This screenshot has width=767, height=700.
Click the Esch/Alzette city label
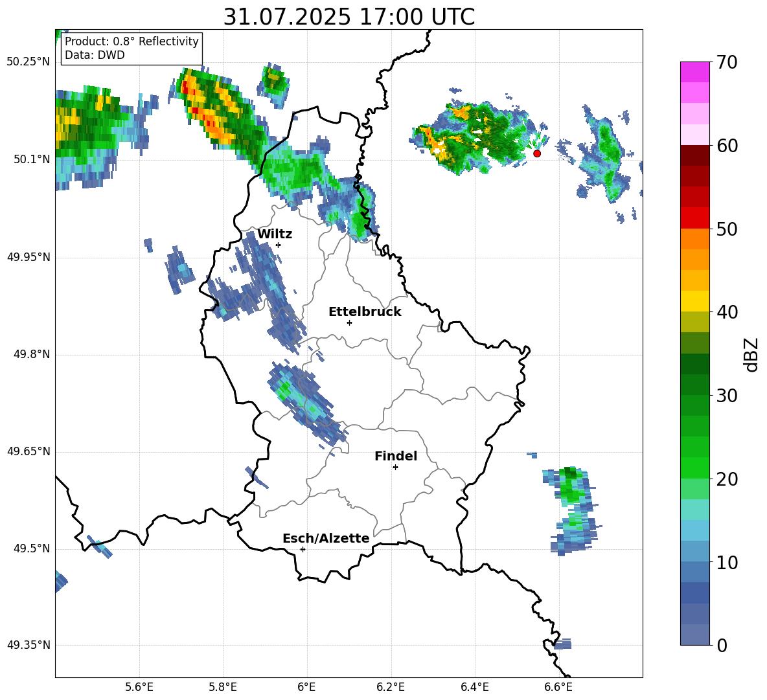[x=326, y=538]
